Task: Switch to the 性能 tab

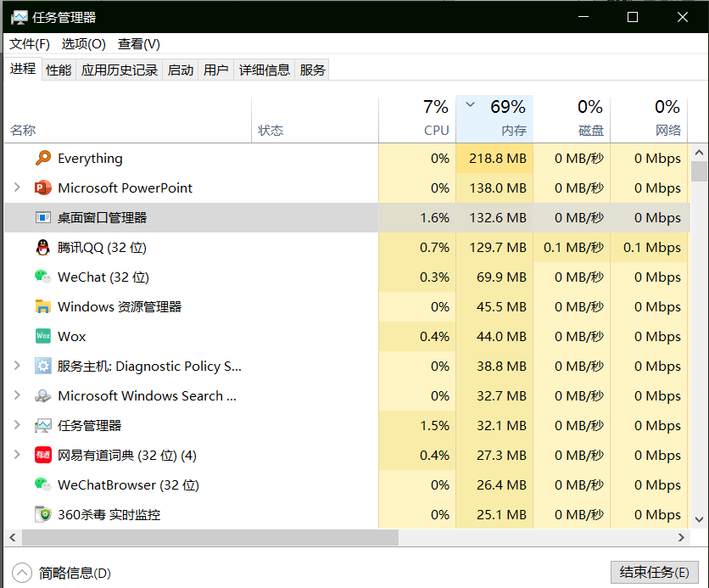Action: (59, 70)
